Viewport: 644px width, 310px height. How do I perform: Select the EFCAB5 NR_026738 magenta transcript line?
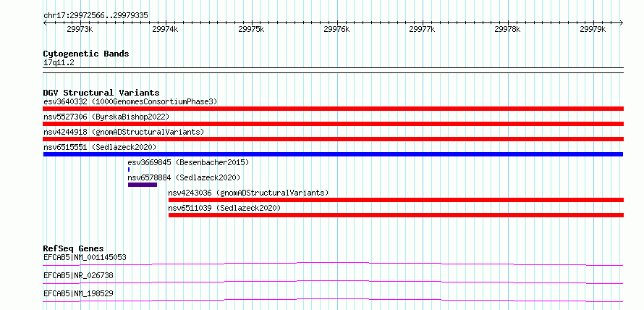pos(333,282)
